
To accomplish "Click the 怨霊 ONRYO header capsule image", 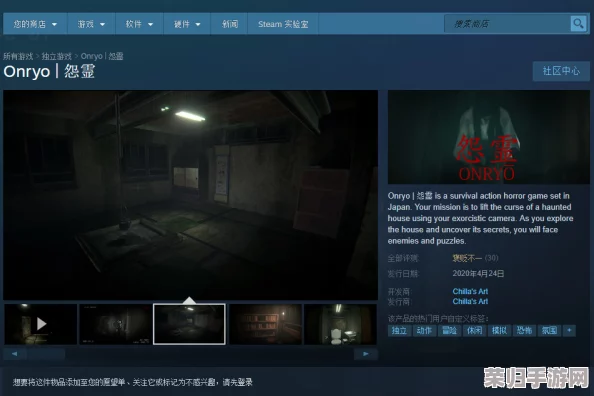I will click(x=489, y=137).
